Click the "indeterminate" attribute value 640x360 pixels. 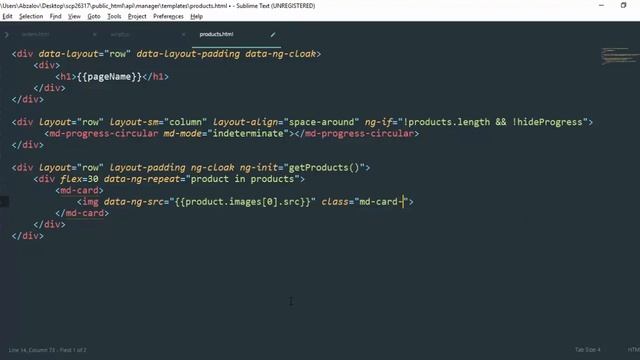[x=248, y=133]
